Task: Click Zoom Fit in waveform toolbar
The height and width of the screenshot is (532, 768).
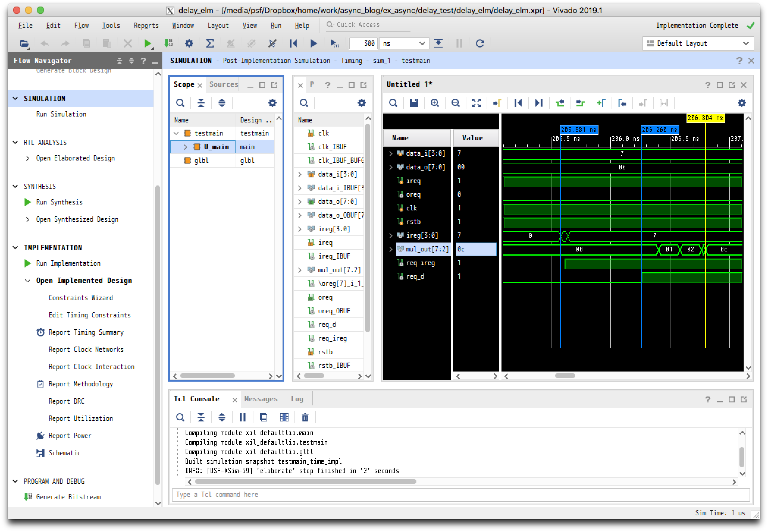Action: (x=476, y=103)
